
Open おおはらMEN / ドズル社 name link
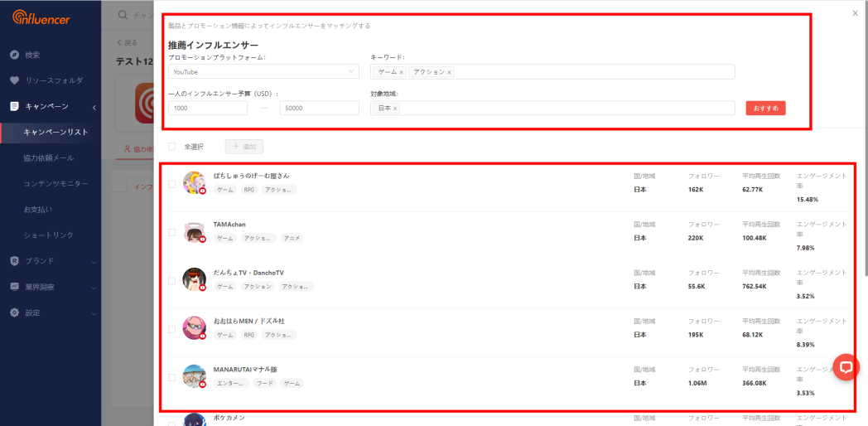point(249,321)
